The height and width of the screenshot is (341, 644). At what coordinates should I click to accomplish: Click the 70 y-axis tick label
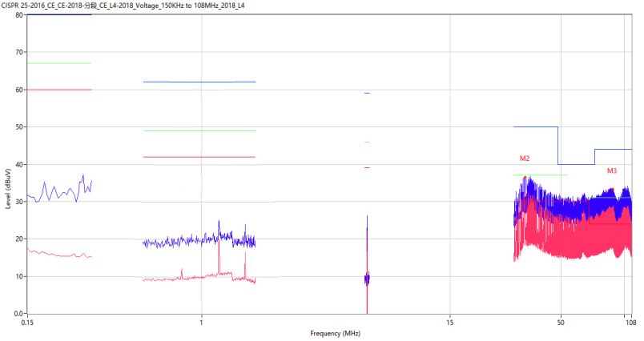(19, 52)
